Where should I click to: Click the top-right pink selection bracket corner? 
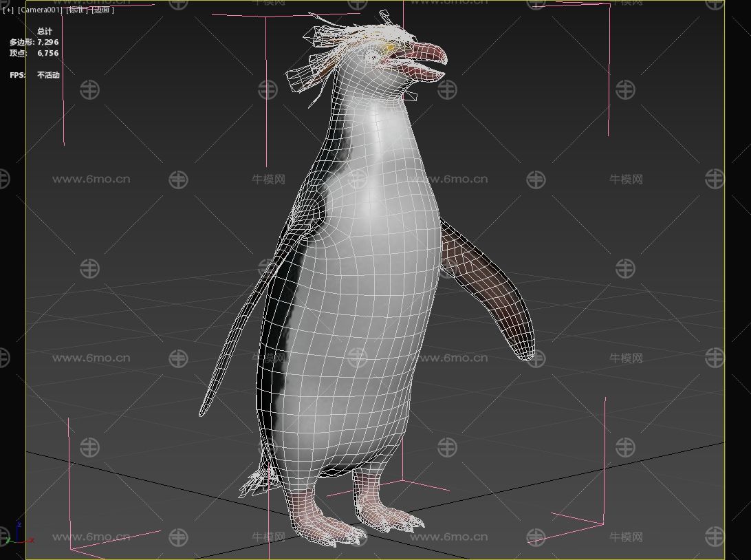608,6
